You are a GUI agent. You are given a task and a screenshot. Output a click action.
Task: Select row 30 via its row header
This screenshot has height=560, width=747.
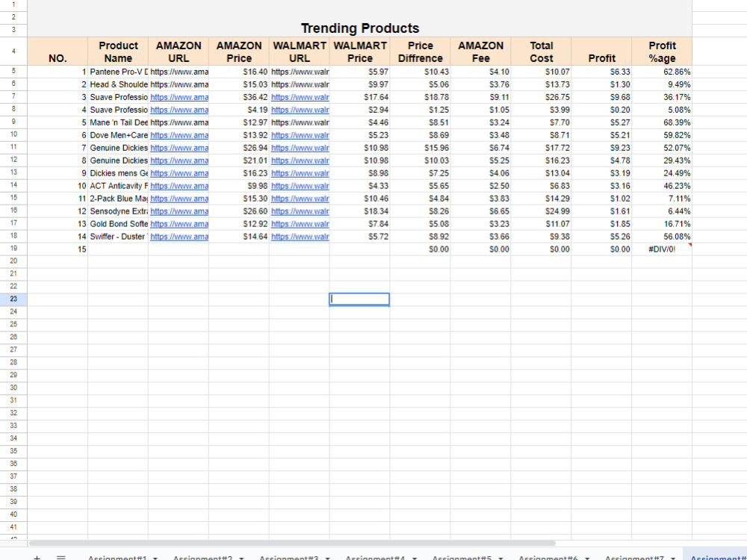tap(13, 388)
